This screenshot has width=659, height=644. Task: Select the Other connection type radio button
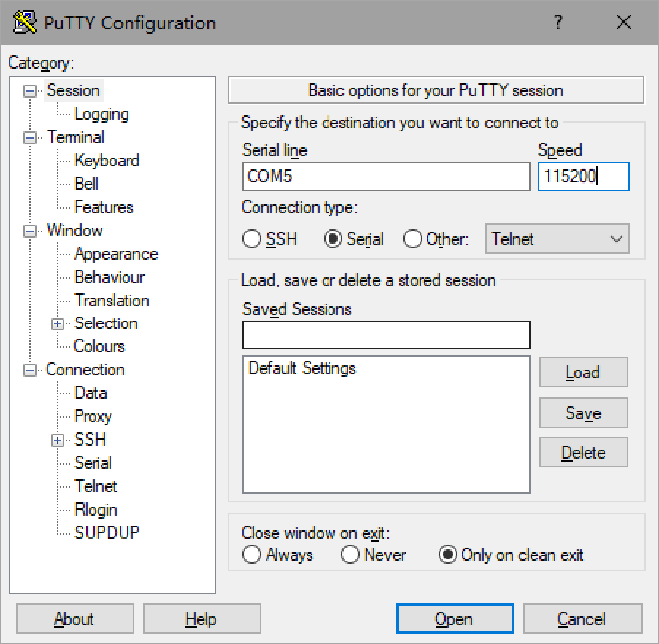point(412,239)
